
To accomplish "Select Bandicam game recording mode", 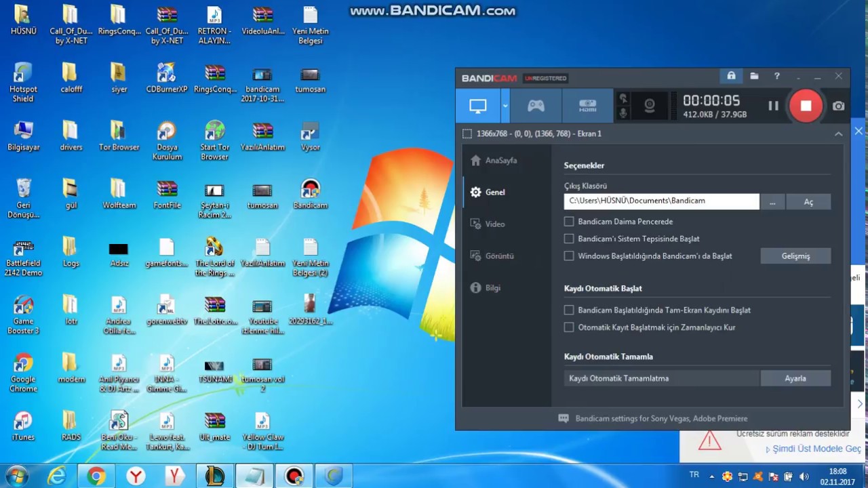I will point(536,106).
